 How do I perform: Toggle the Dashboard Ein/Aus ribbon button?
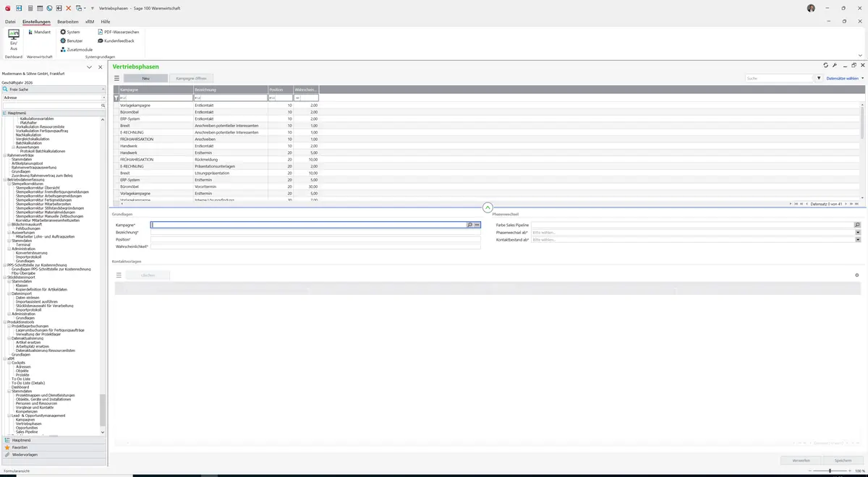pyautogui.click(x=14, y=40)
